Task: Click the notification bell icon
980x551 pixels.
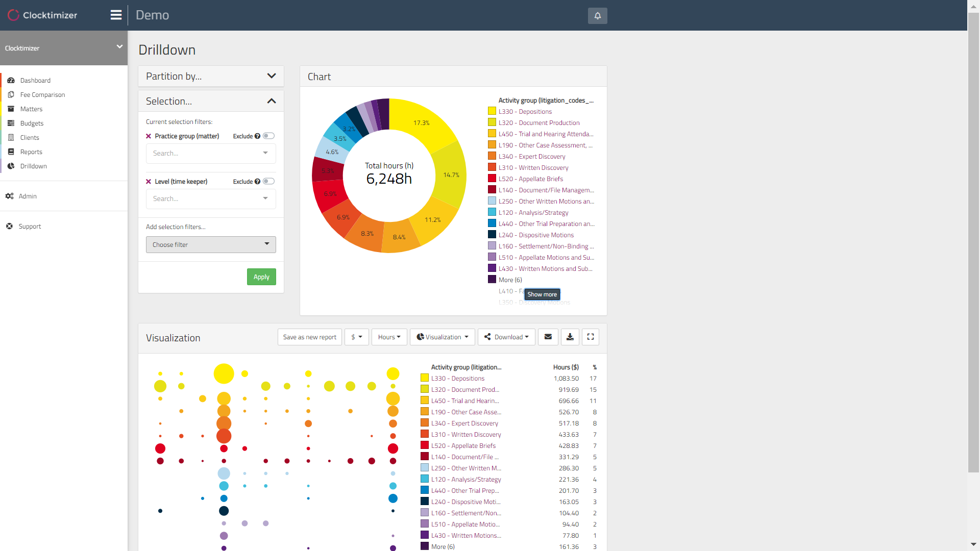Action: [597, 16]
